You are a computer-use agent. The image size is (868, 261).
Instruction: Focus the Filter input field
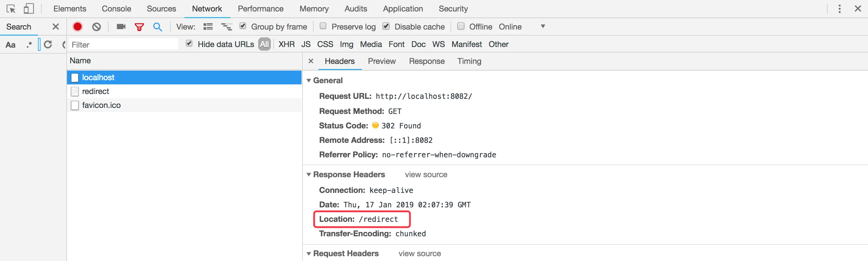(123, 44)
